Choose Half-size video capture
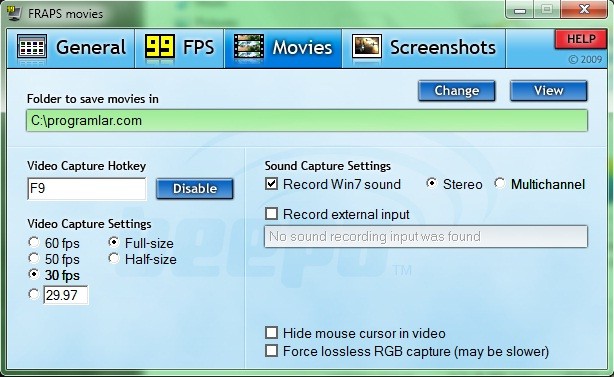This screenshot has width=614, height=377. coord(114,258)
